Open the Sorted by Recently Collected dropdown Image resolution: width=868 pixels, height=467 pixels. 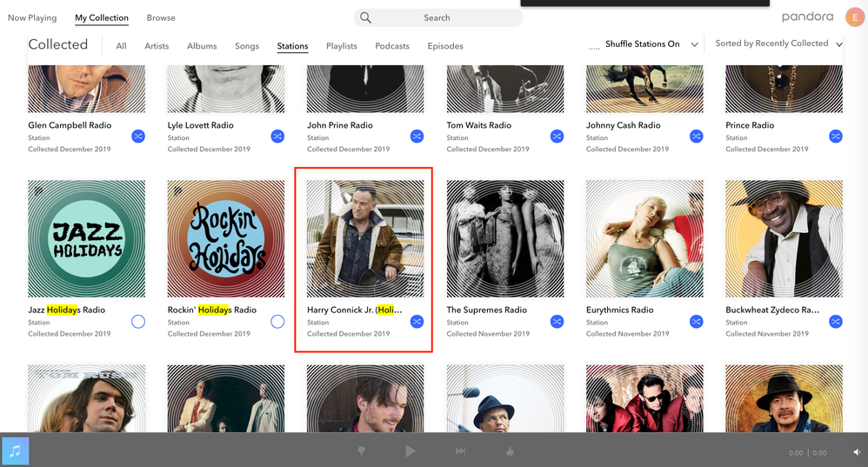tap(838, 44)
